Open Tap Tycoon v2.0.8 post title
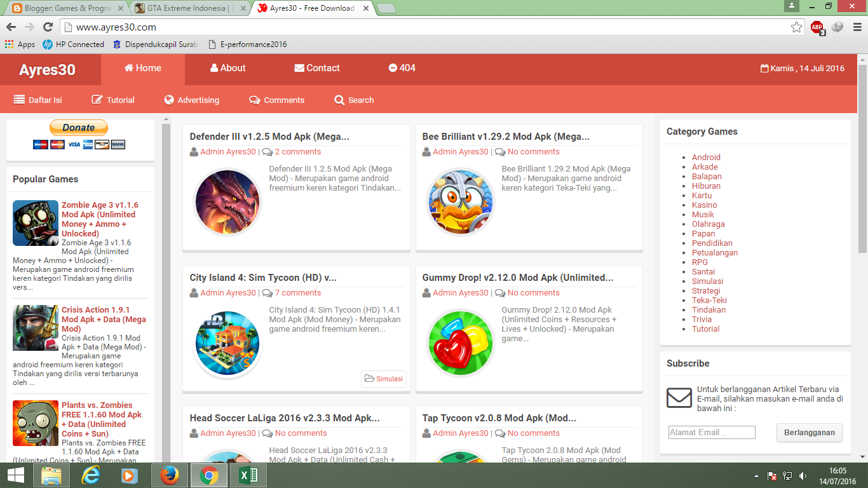The width and height of the screenshot is (868, 488). pyautogui.click(x=499, y=418)
